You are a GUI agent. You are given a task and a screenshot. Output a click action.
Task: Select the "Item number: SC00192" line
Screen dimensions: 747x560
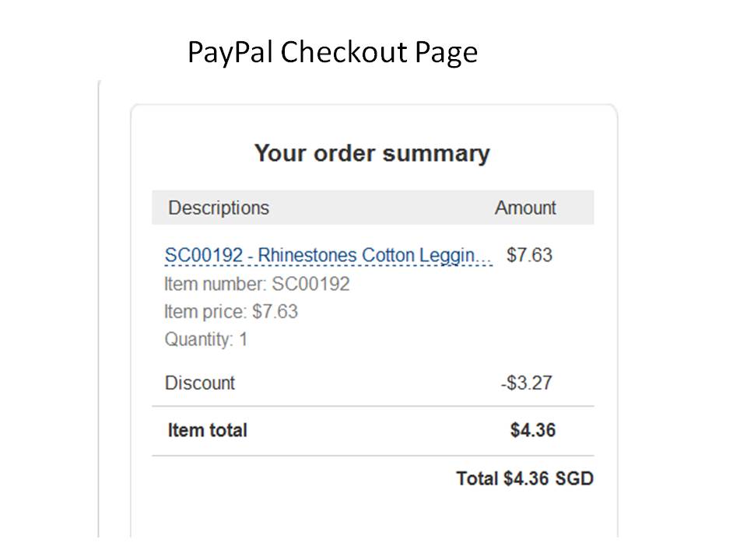pos(258,284)
